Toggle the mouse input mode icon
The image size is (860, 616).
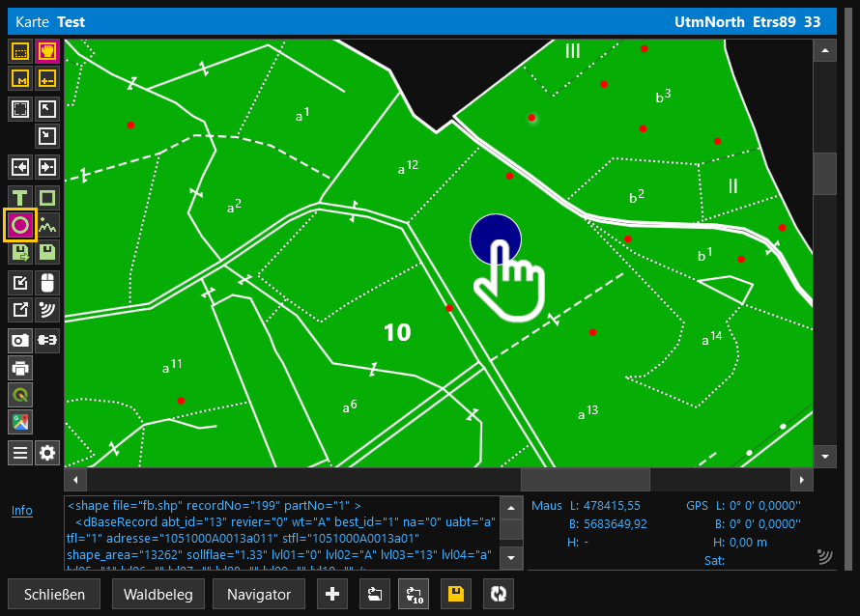[x=47, y=282]
